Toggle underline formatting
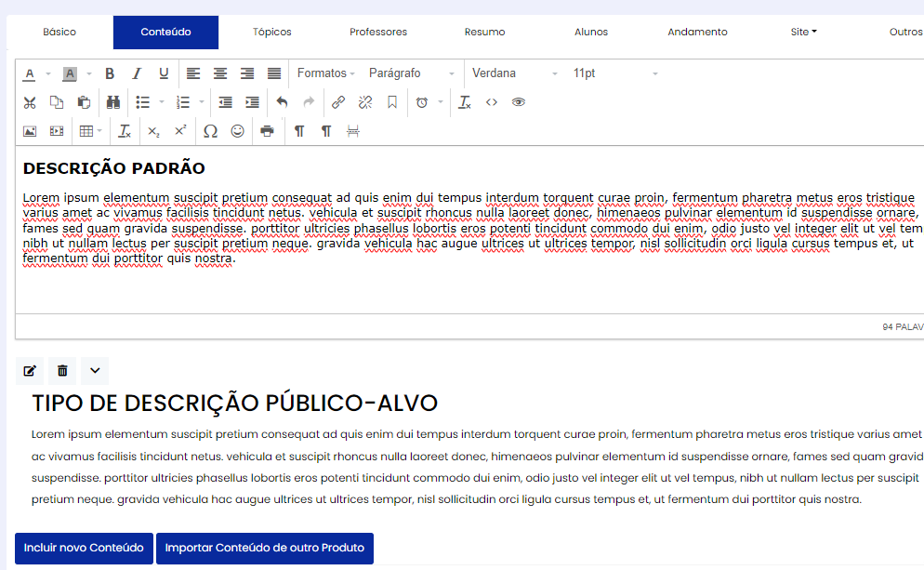Image resolution: width=924 pixels, height=570 pixels. click(x=164, y=73)
